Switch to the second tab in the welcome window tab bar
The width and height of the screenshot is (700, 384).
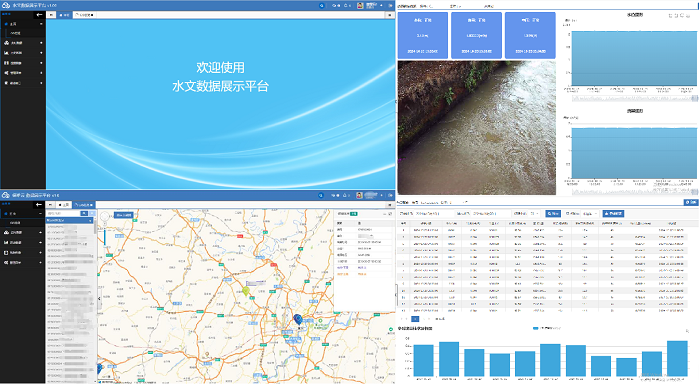pos(84,15)
